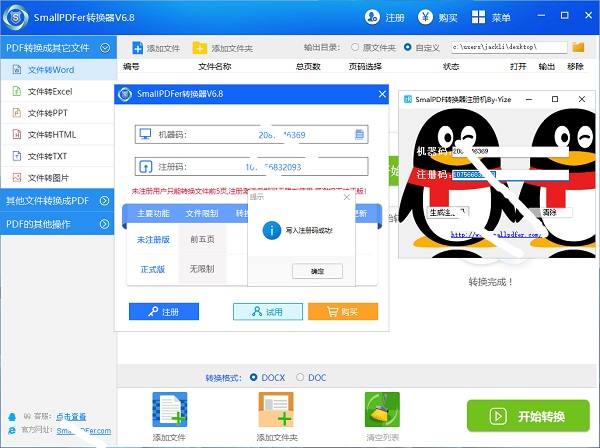Select the 原文件夹 output radio button

(355, 47)
